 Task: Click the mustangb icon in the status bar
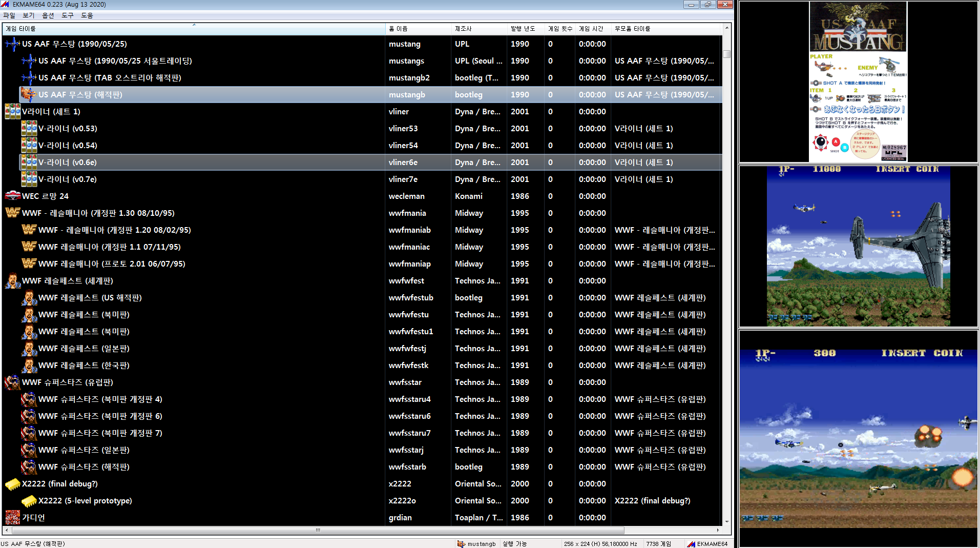[x=461, y=544]
